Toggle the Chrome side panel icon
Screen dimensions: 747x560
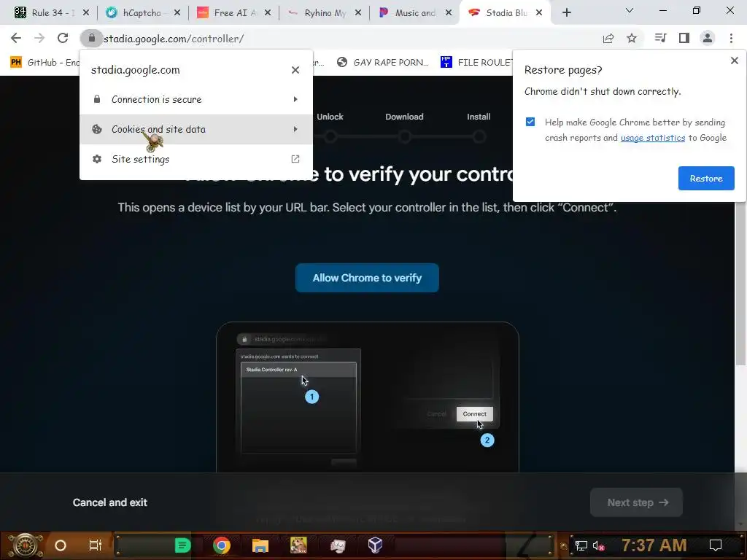[x=684, y=38]
